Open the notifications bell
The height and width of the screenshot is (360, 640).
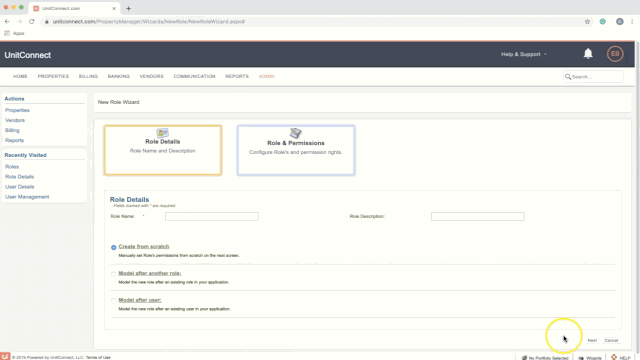(x=588, y=53)
